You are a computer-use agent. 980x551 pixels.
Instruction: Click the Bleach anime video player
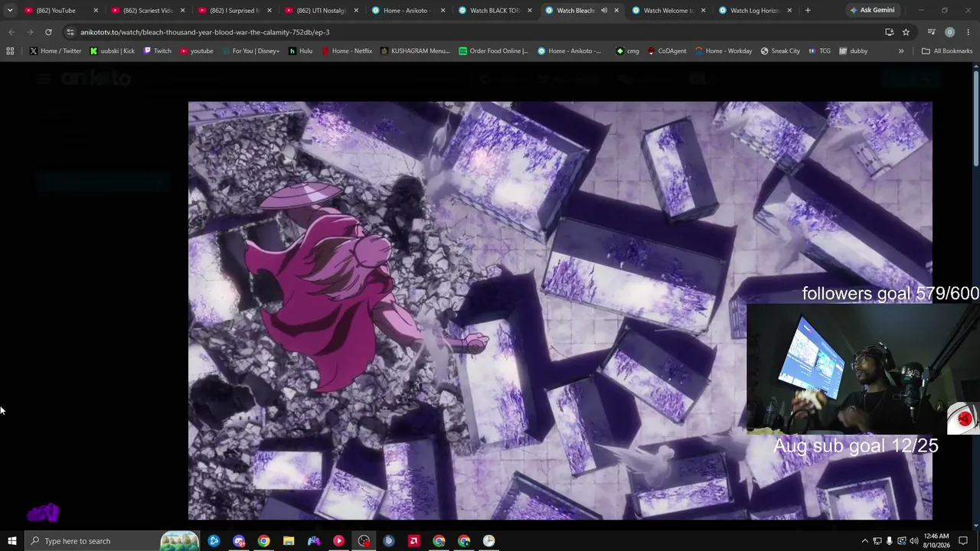[x=560, y=311]
